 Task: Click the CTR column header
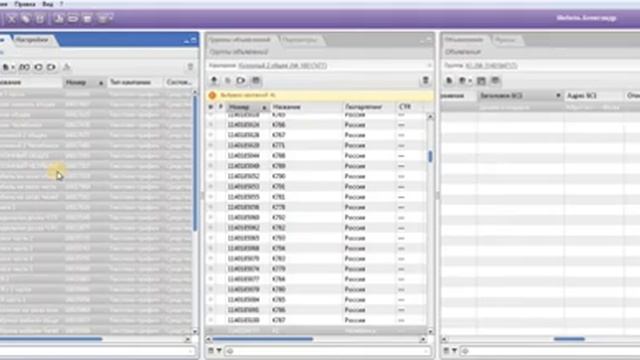pos(409,107)
